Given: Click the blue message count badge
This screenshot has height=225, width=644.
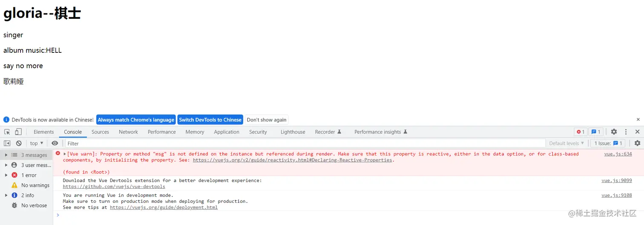Looking at the screenshot, I should [596, 132].
